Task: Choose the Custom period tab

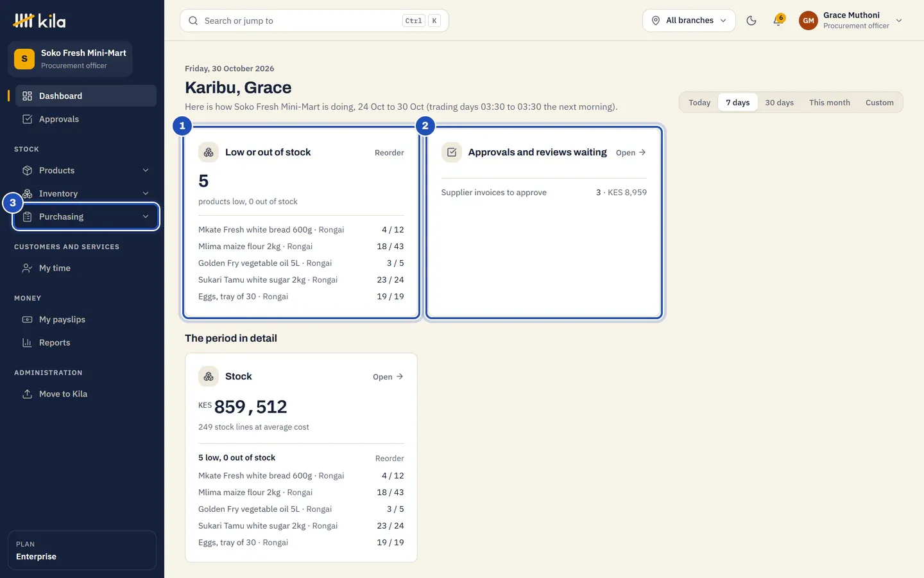Action: pyautogui.click(x=879, y=103)
